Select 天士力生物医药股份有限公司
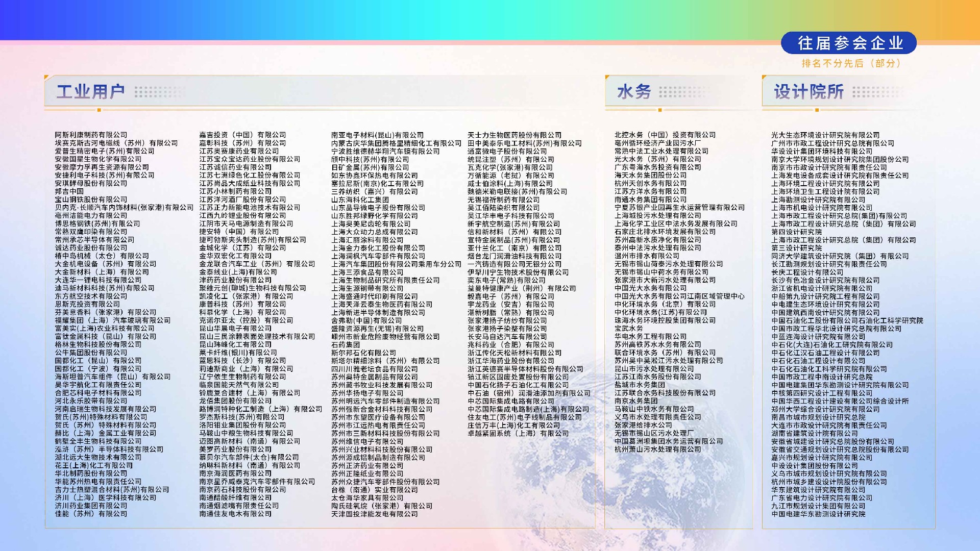Screen dimensions: 980x551 (x=515, y=135)
